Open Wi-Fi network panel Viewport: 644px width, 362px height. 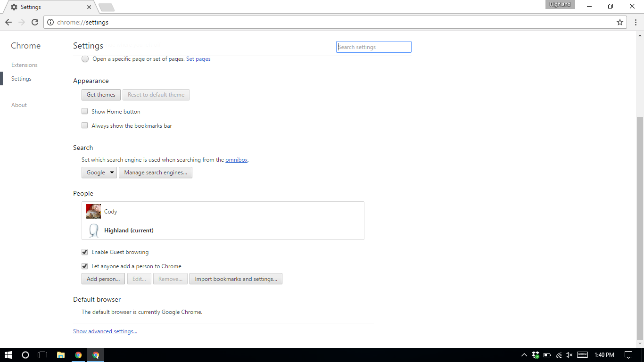tap(558, 355)
